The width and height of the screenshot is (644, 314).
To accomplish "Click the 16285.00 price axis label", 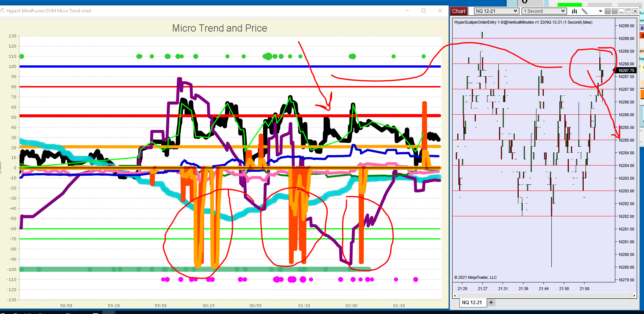I will [x=626, y=140].
